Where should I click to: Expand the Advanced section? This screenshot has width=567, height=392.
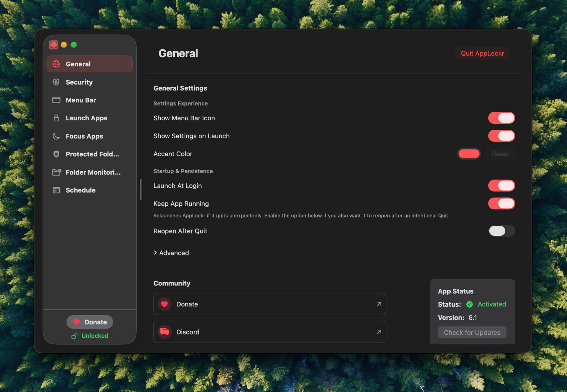tap(171, 253)
